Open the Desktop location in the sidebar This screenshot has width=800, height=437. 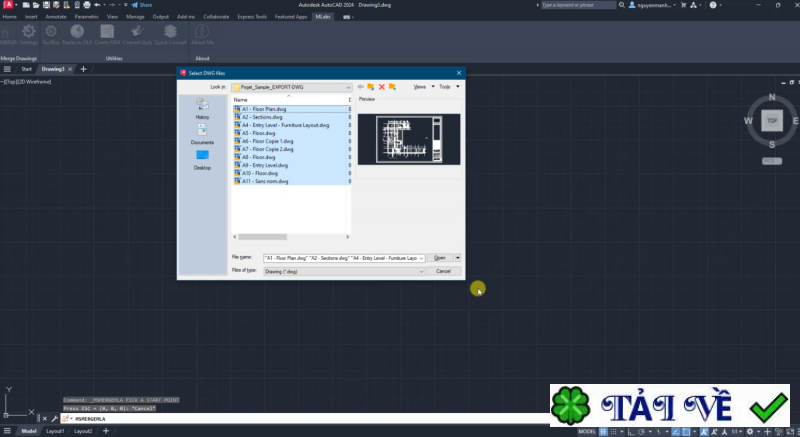coord(202,159)
